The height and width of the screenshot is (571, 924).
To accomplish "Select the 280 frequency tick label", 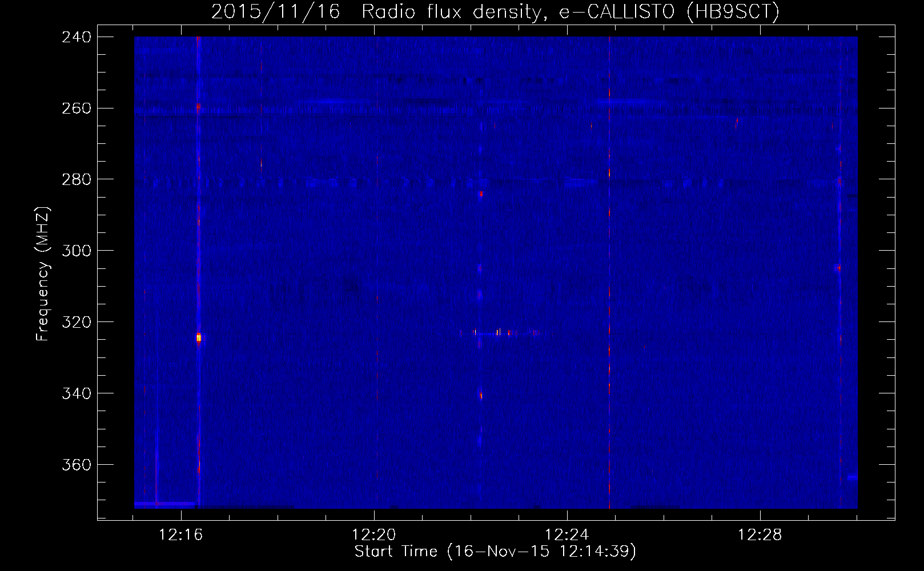I will [76, 179].
